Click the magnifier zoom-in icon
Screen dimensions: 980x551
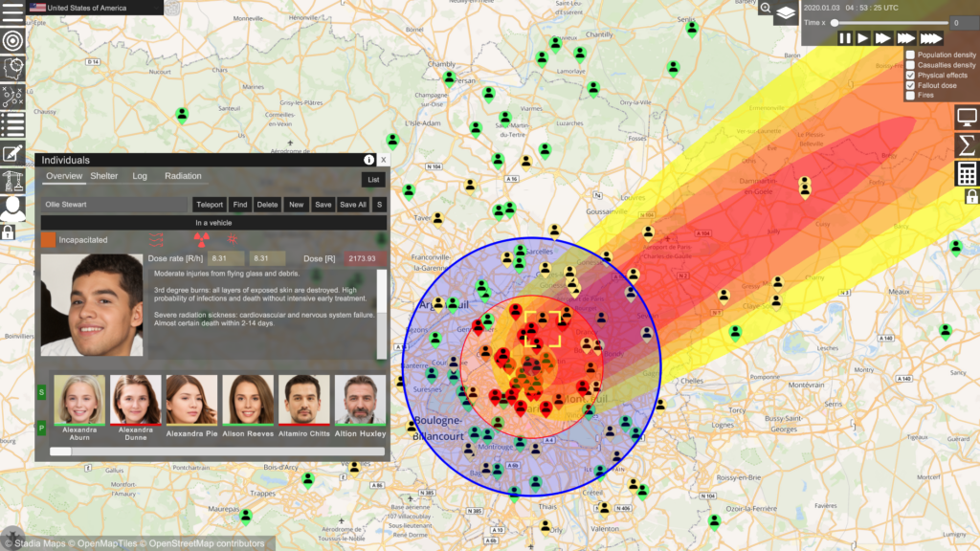point(766,9)
